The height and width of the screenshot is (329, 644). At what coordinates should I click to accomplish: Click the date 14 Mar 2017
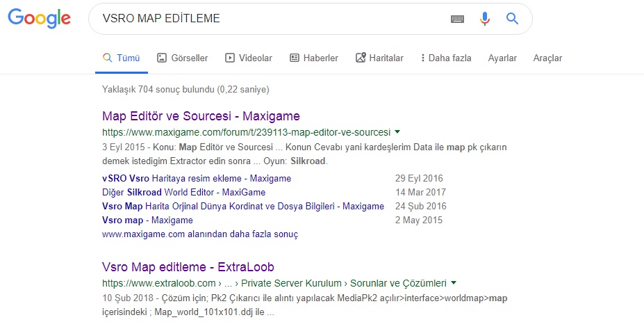(420, 193)
